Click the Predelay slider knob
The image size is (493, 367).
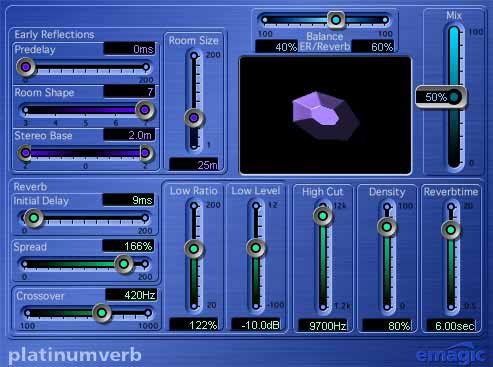pyautogui.click(x=26, y=67)
